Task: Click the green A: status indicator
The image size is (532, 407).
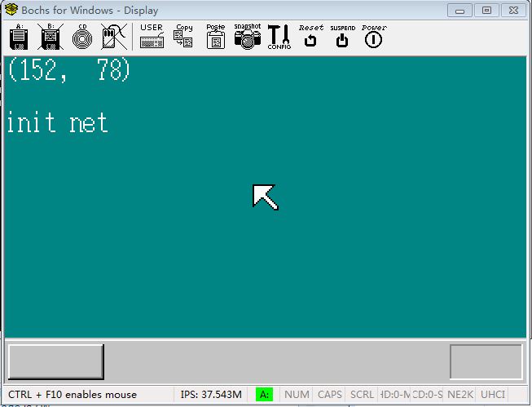Action: coord(264,395)
